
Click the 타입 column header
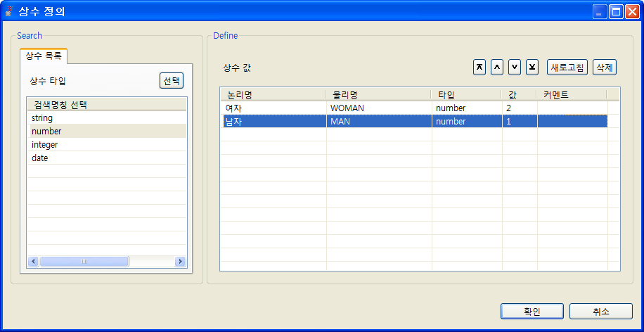pos(467,95)
